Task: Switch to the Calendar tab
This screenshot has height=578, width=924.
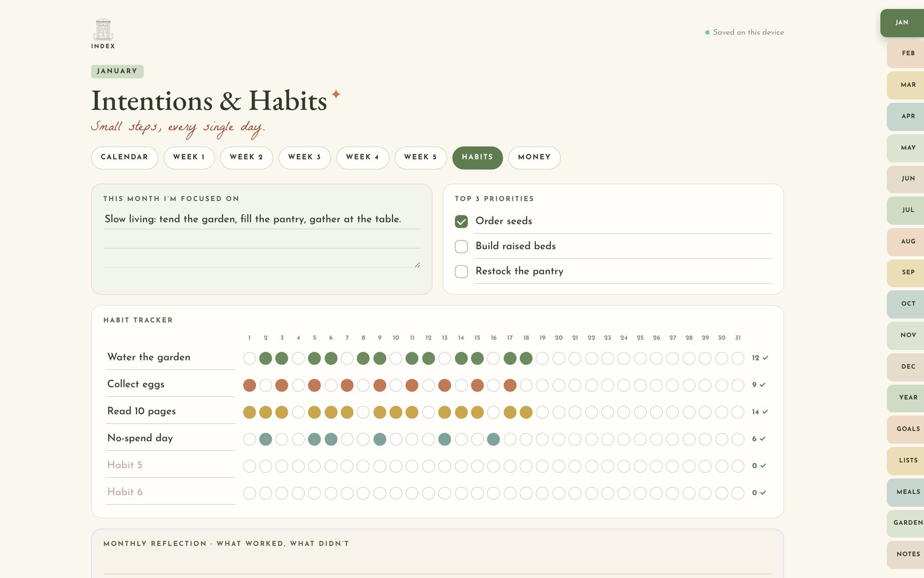Action: (x=125, y=157)
